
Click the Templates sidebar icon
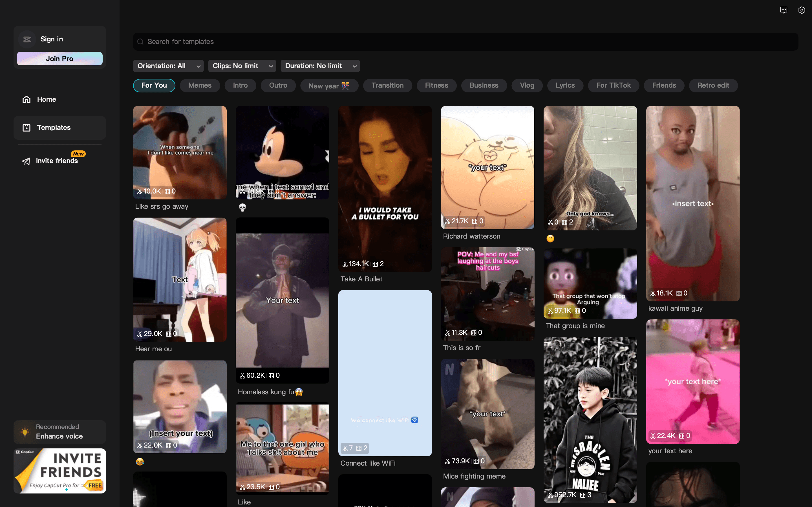click(27, 128)
